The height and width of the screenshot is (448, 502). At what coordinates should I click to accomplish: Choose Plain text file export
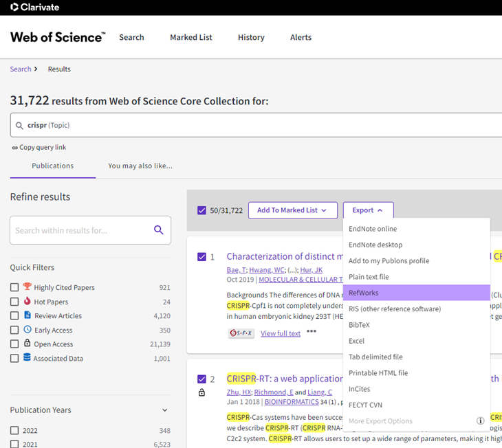417,277
